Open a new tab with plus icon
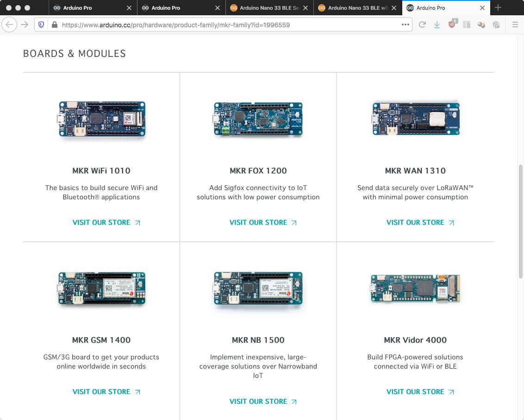Viewport: 524px width, 420px height. (x=498, y=8)
